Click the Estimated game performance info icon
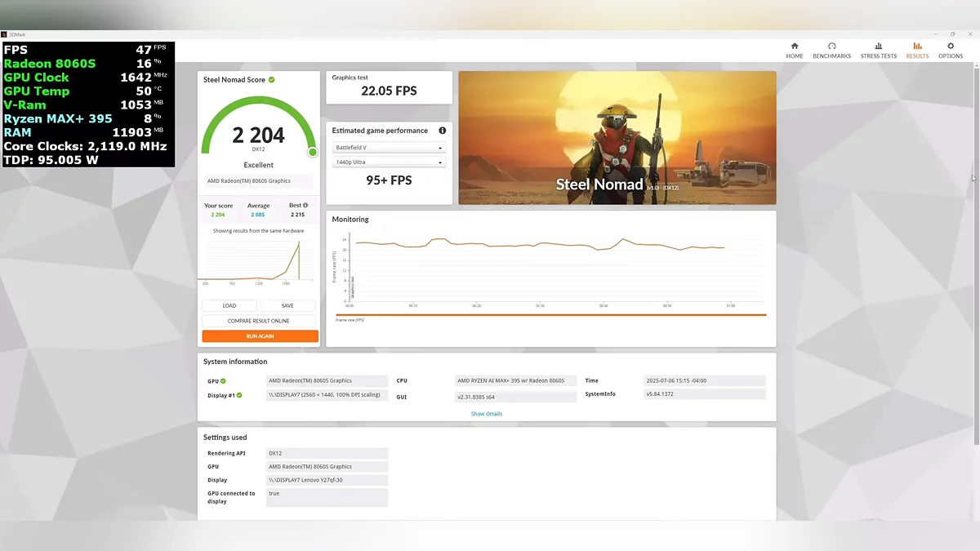Image resolution: width=980 pixels, height=551 pixels. click(443, 131)
